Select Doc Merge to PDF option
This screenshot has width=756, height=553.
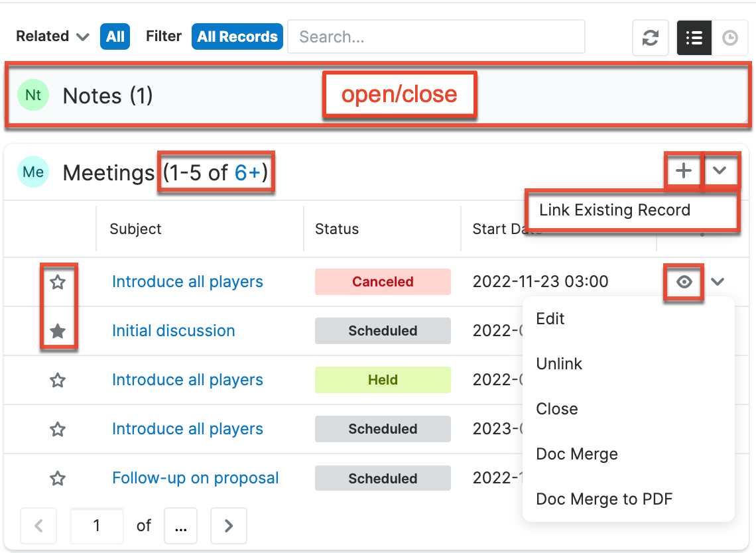click(x=604, y=499)
